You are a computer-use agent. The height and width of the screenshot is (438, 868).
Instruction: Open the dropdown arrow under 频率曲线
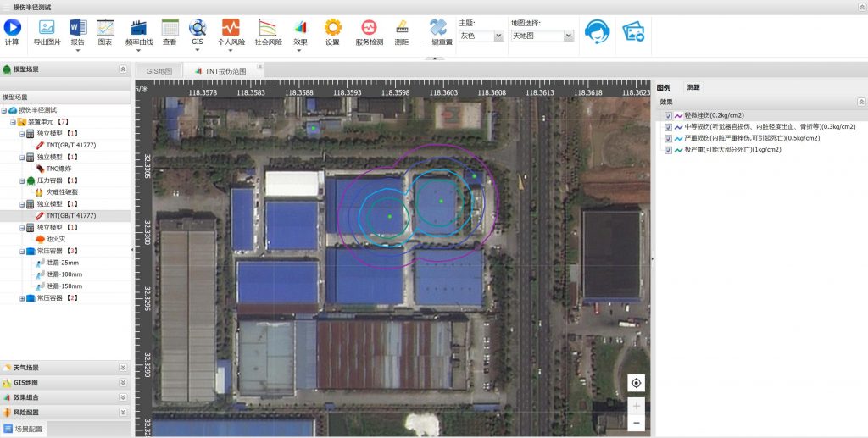click(x=138, y=50)
